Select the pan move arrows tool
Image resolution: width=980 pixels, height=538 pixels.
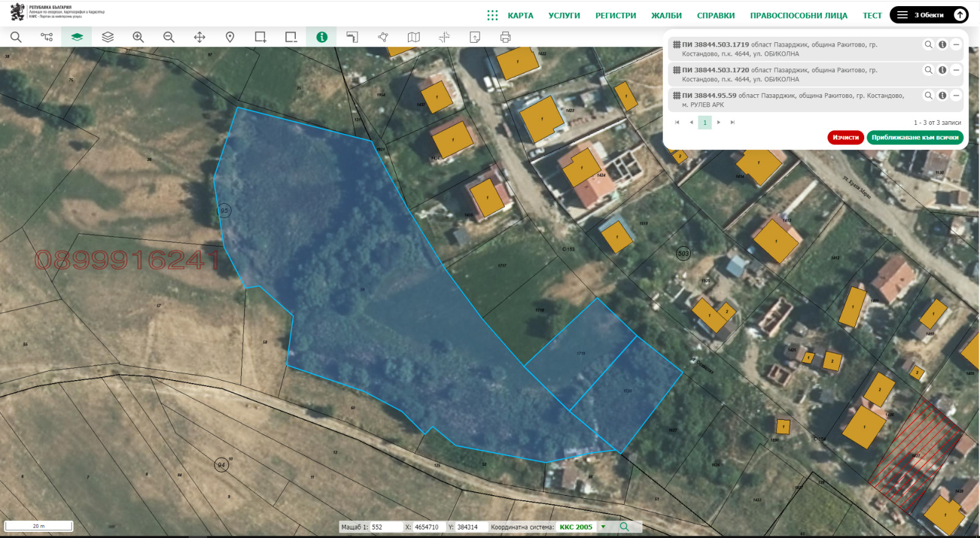[x=200, y=37]
